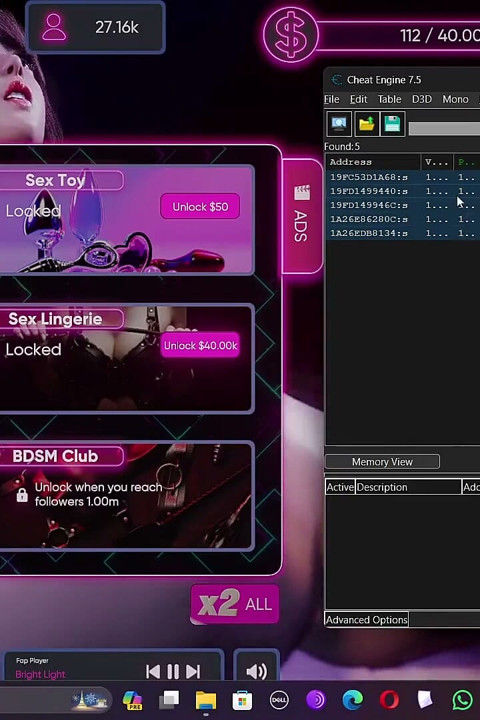Click the Address column header
The image size is (480, 720).
pos(373,162)
